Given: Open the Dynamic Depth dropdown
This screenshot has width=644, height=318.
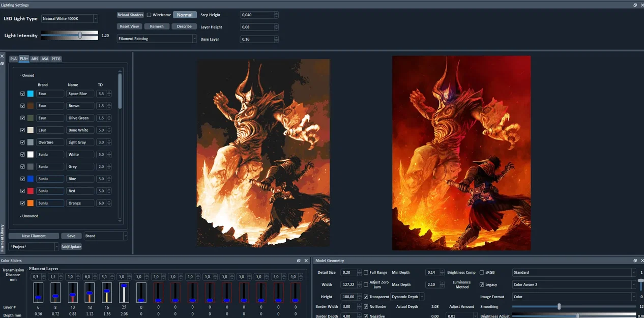Looking at the screenshot, I should coord(407,297).
